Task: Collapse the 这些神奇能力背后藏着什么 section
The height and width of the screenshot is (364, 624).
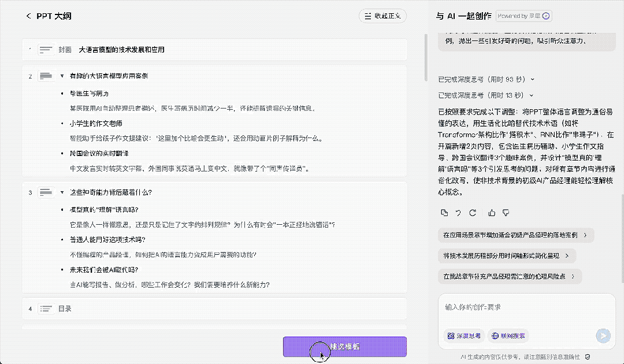Action: [x=62, y=192]
